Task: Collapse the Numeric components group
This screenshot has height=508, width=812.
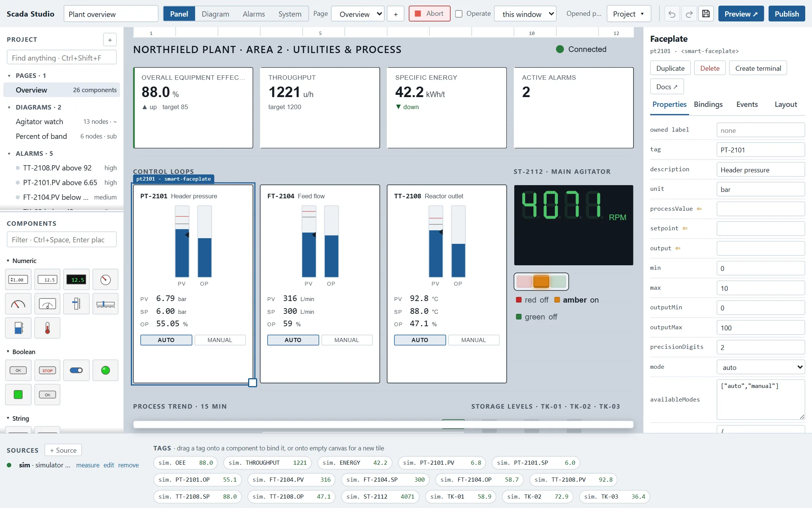Action: point(8,261)
